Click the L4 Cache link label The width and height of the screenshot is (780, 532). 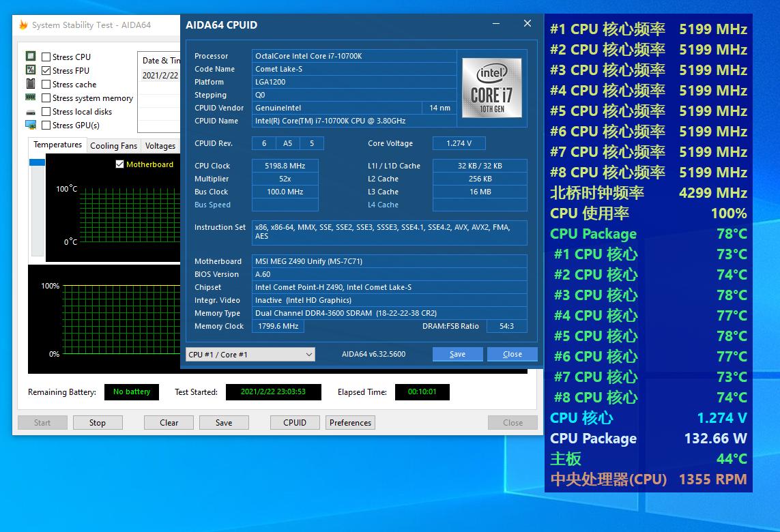click(383, 205)
